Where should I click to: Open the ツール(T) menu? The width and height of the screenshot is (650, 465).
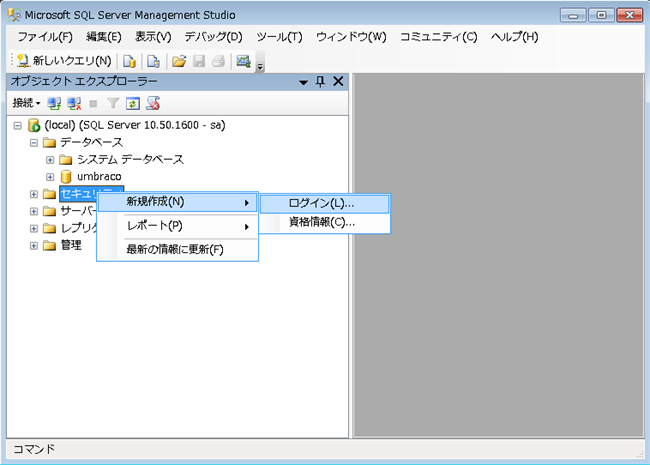[279, 37]
